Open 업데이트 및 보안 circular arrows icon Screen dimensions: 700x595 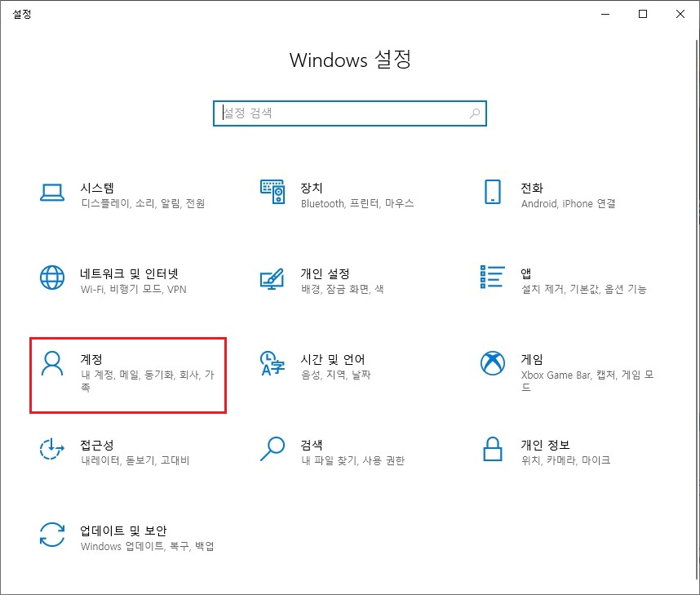pos(52,535)
